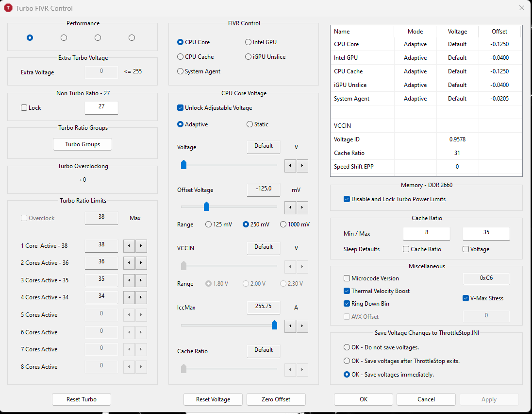Choose Adaptive voltage mode

192,124
